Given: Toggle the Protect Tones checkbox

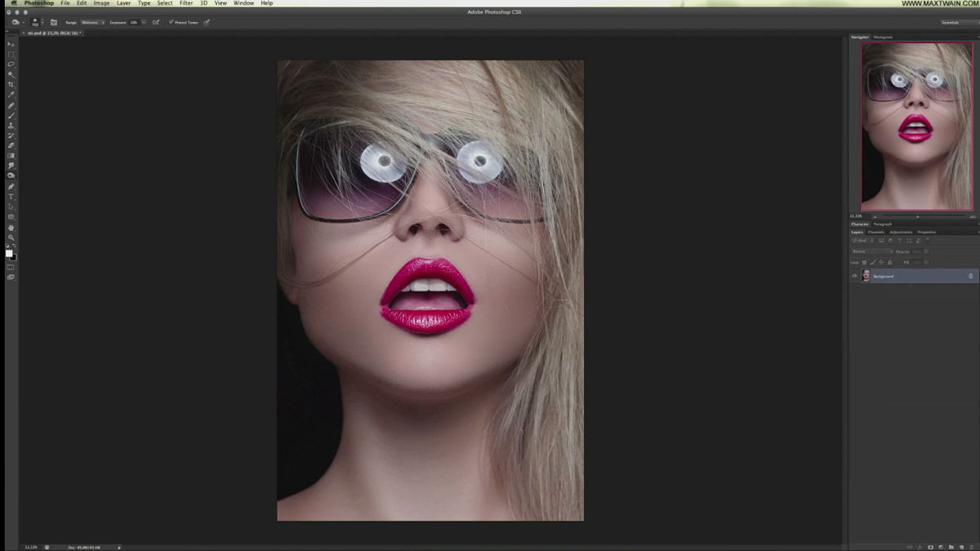Looking at the screenshot, I should click(x=171, y=22).
